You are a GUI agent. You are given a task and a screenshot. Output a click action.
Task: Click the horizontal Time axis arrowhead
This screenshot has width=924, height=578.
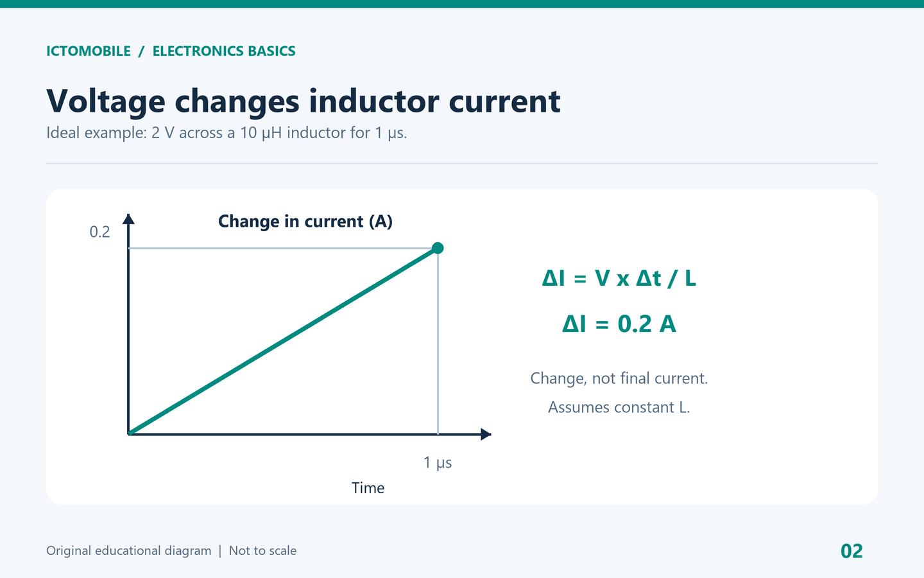click(x=486, y=434)
